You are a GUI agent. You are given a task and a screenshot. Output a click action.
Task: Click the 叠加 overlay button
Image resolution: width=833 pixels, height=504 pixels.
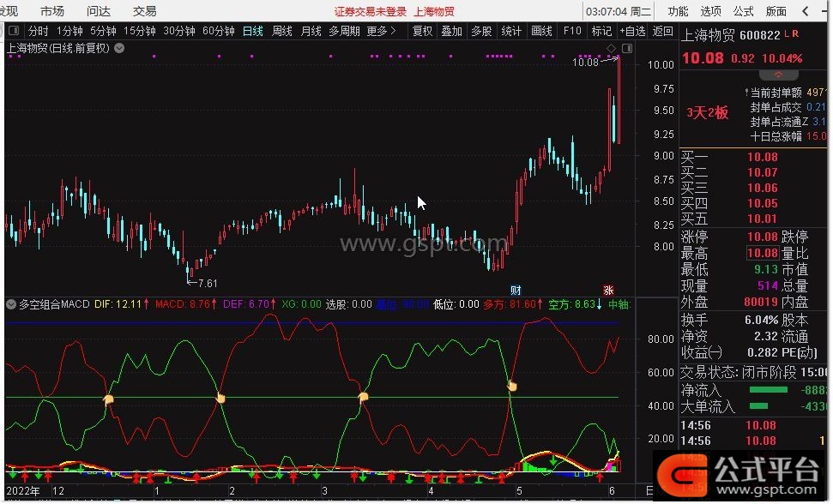pyautogui.click(x=451, y=32)
